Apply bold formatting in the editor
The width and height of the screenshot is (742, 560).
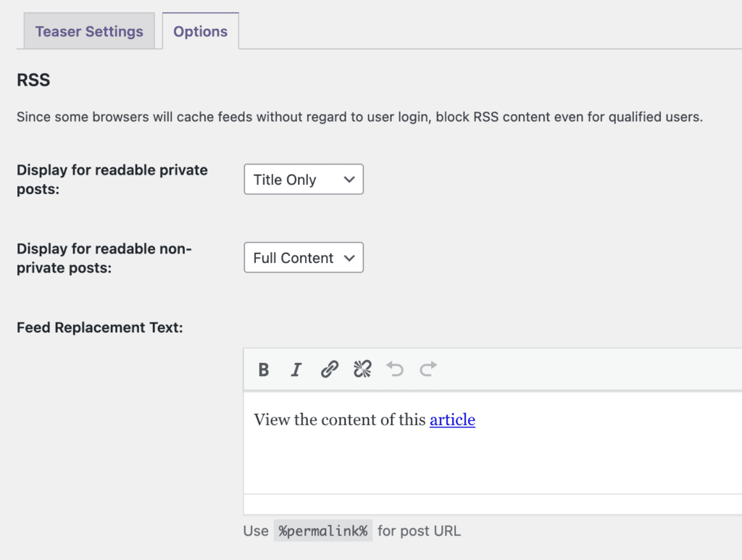[x=263, y=369]
